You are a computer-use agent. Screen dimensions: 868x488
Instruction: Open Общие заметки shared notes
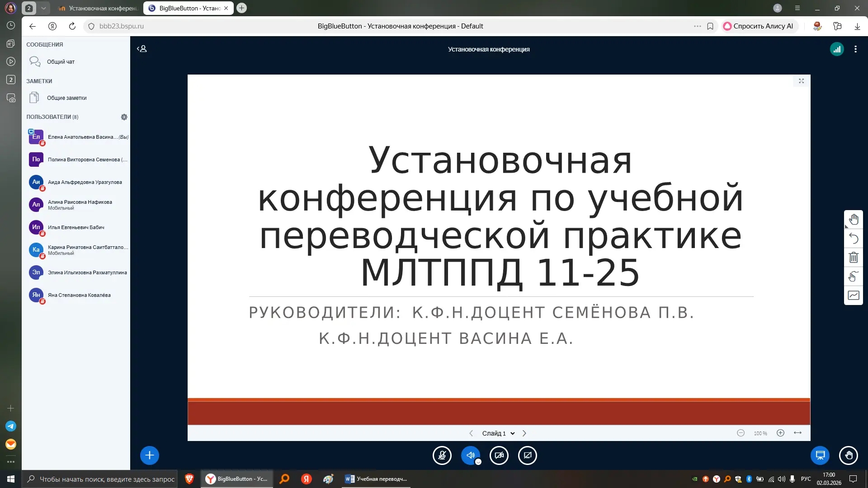(66, 98)
